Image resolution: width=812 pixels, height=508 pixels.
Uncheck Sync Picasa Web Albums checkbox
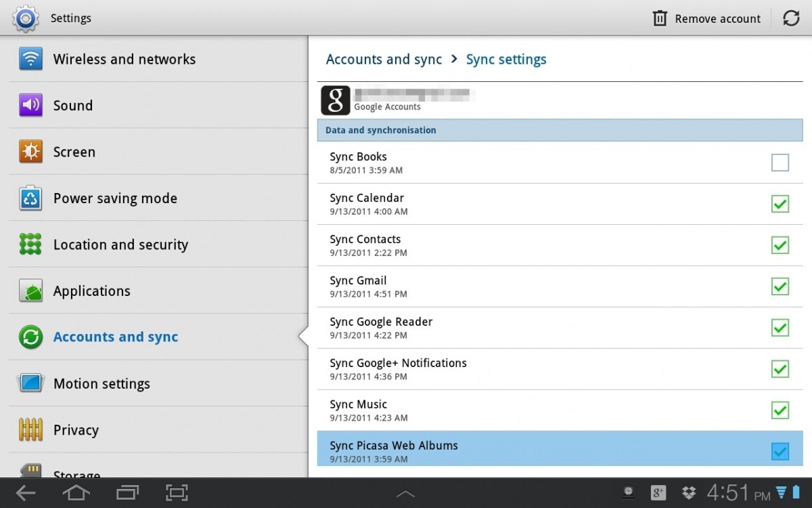[780, 451]
